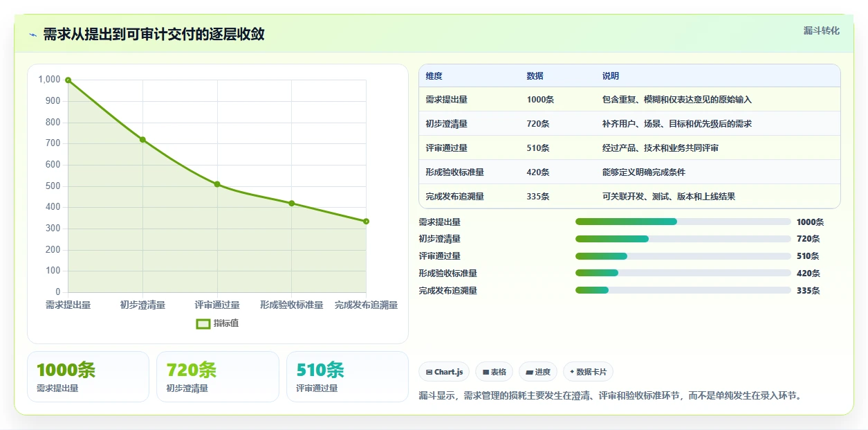The image size is (868, 430).
Task: Open the 720条 初步澄清量 data card
Action: [x=218, y=377]
